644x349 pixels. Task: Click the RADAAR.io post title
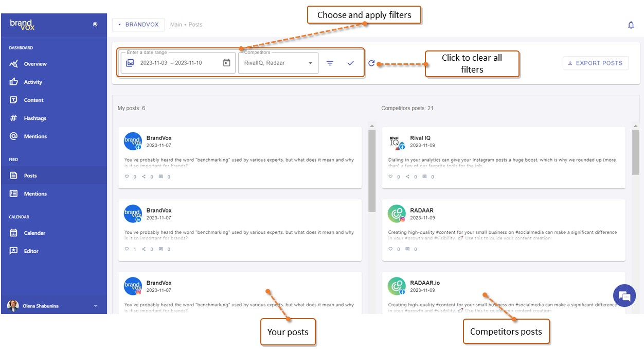coord(425,283)
